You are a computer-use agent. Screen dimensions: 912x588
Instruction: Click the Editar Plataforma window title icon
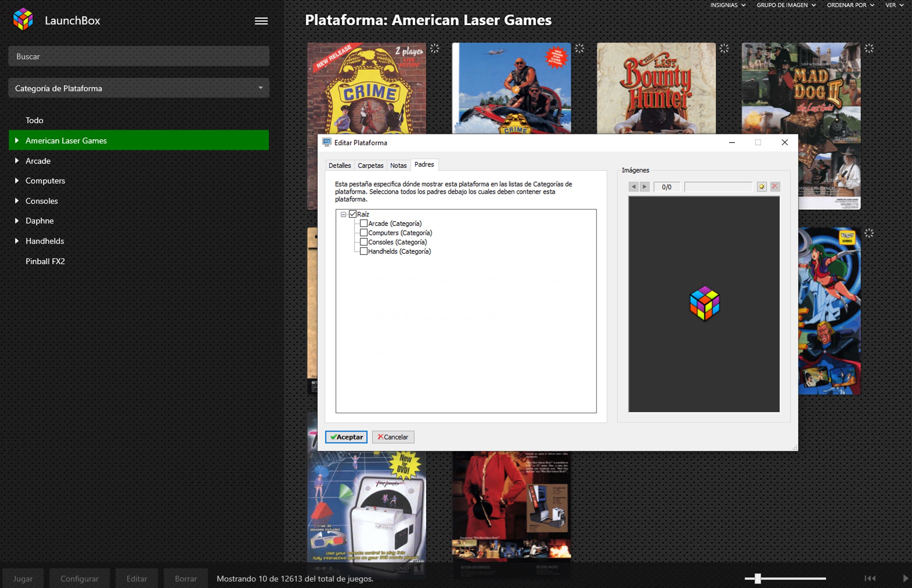pyautogui.click(x=327, y=143)
